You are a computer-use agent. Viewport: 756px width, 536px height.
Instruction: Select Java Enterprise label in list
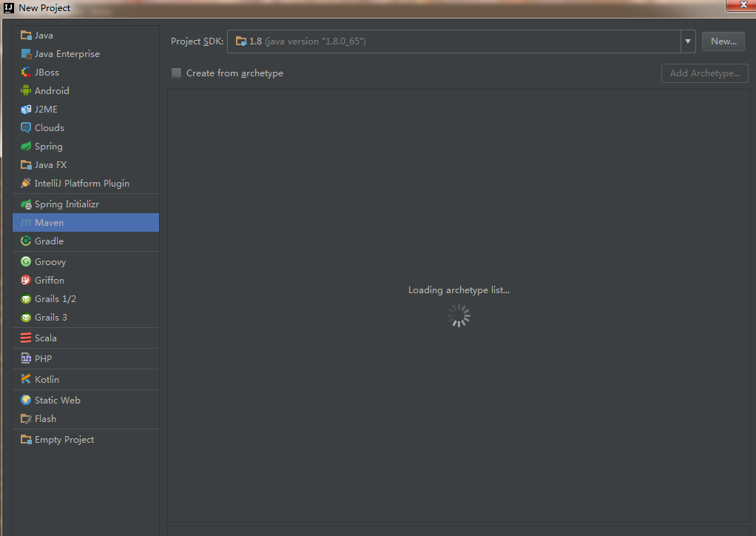coord(67,53)
